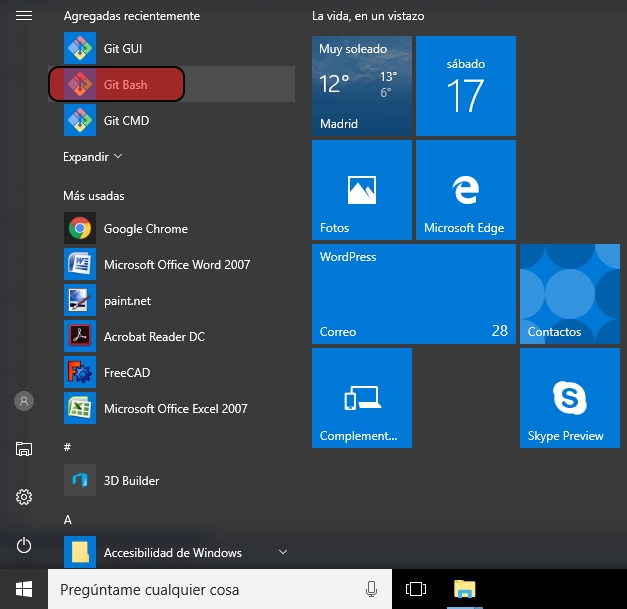Open Google Chrome
This screenshot has width=627, height=609.
(171, 228)
